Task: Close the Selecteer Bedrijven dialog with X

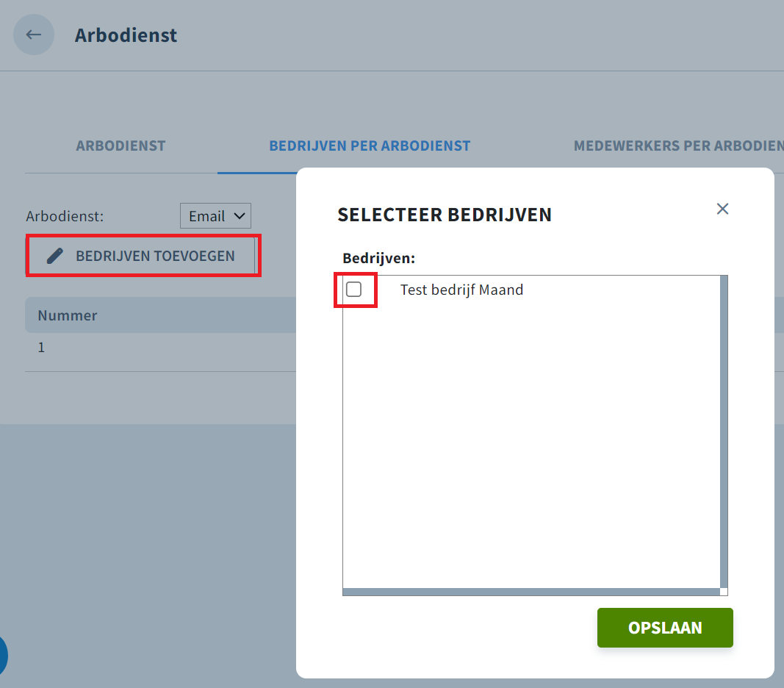Action: [722, 209]
